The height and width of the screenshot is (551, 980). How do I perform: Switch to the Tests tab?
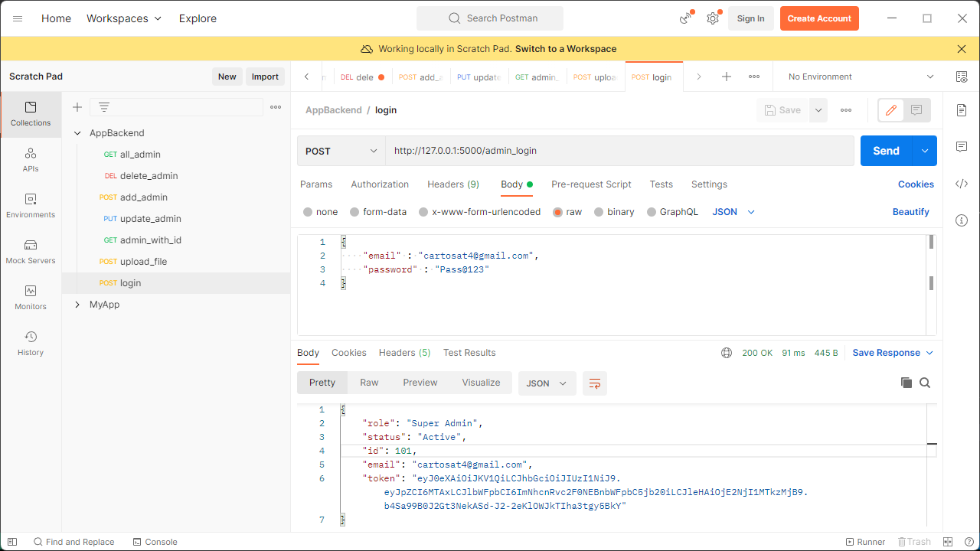(x=661, y=184)
